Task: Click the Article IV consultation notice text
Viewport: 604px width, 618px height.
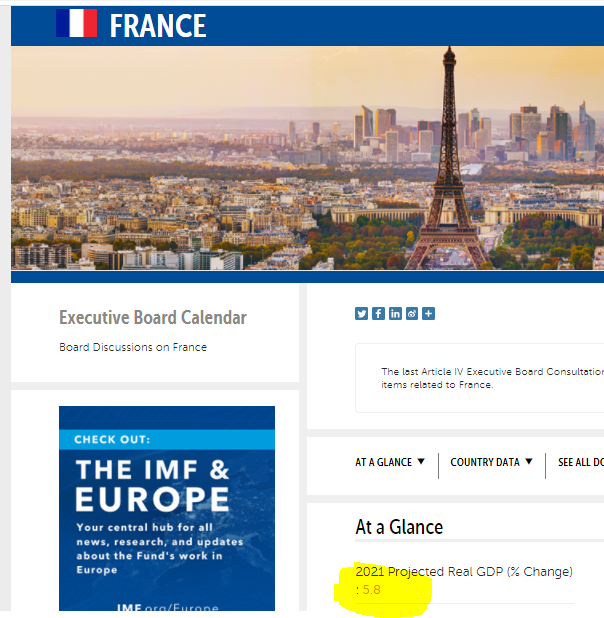Action: [x=492, y=378]
